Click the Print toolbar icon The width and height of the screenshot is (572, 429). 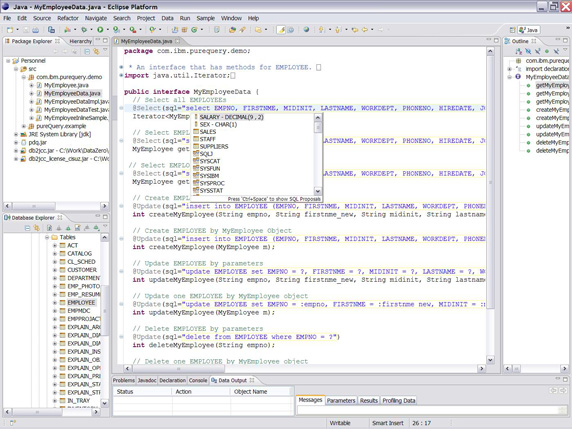tap(35, 30)
